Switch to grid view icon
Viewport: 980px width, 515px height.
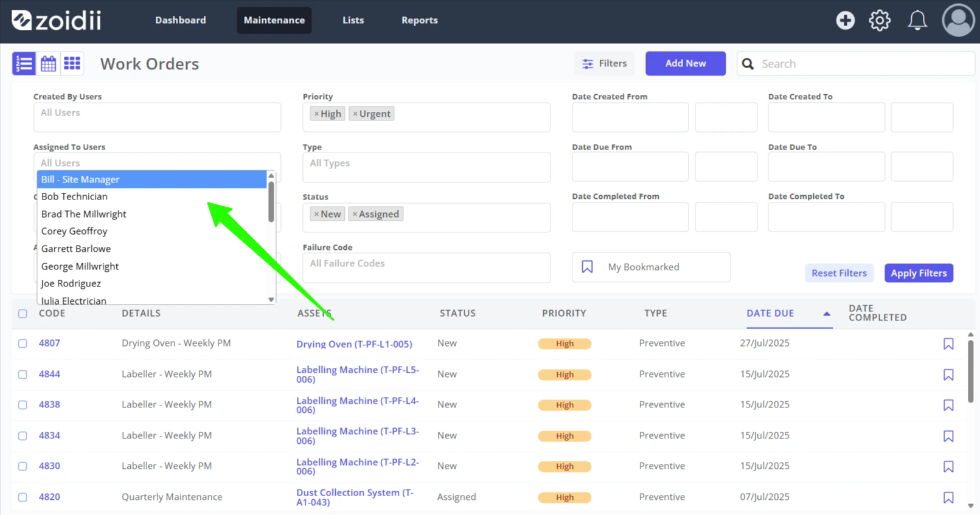(72, 63)
